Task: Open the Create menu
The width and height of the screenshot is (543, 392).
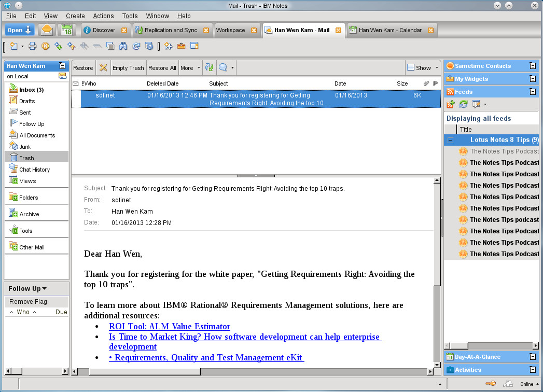Action: [75, 16]
